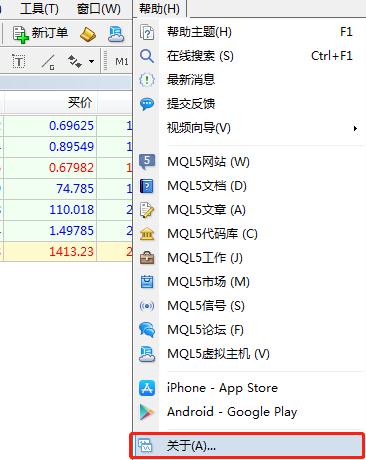Click the help topics question-mark icon
366x460 pixels.
[147, 32]
